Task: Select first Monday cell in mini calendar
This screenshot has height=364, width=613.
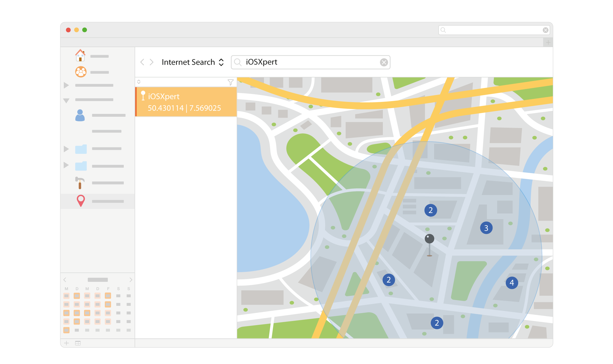Action: tap(66, 296)
